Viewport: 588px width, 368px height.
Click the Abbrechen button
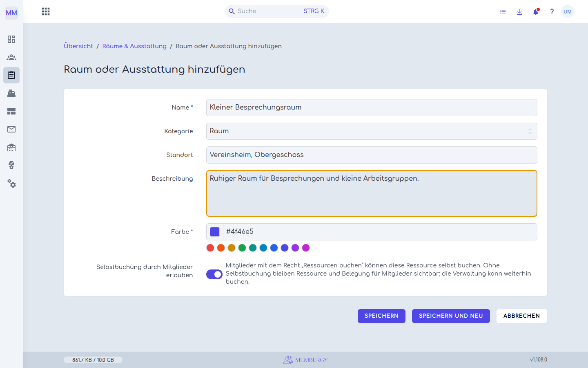point(521,316)
